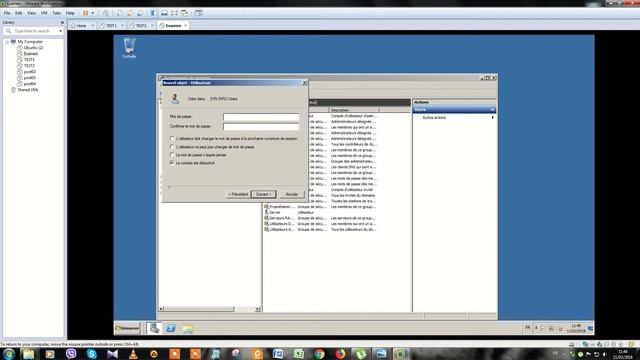The image size is (640, 360).
Task: Click the 'Description' column header
Action: coord(354,110)
